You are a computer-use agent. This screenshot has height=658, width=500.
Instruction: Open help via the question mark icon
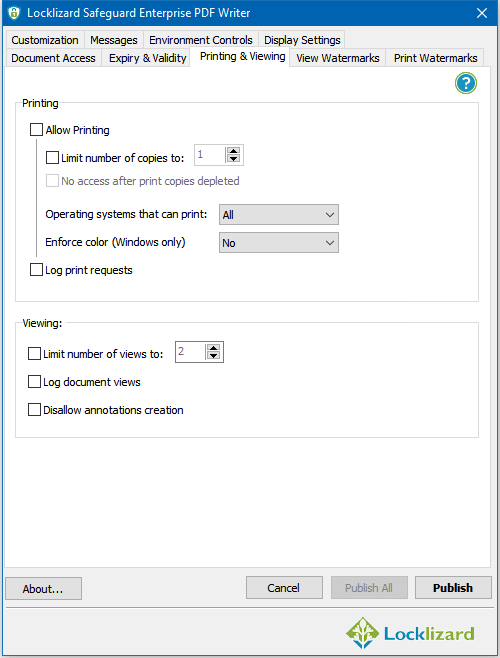coord(466,83)
